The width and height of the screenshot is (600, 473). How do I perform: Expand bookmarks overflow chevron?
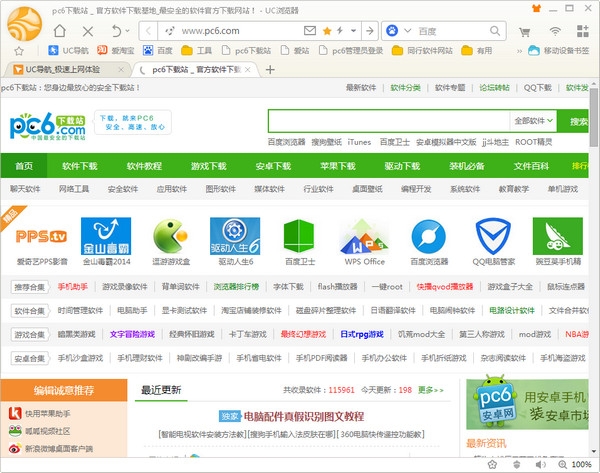coord(519,51)
